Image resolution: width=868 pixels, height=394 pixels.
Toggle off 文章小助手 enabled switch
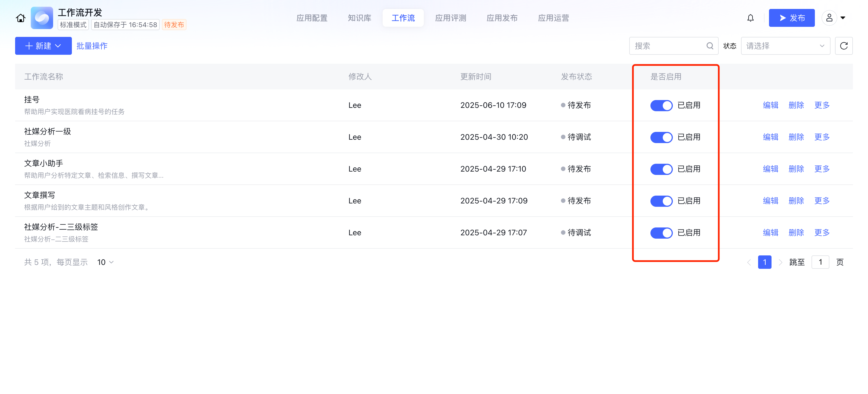point(661,169)
